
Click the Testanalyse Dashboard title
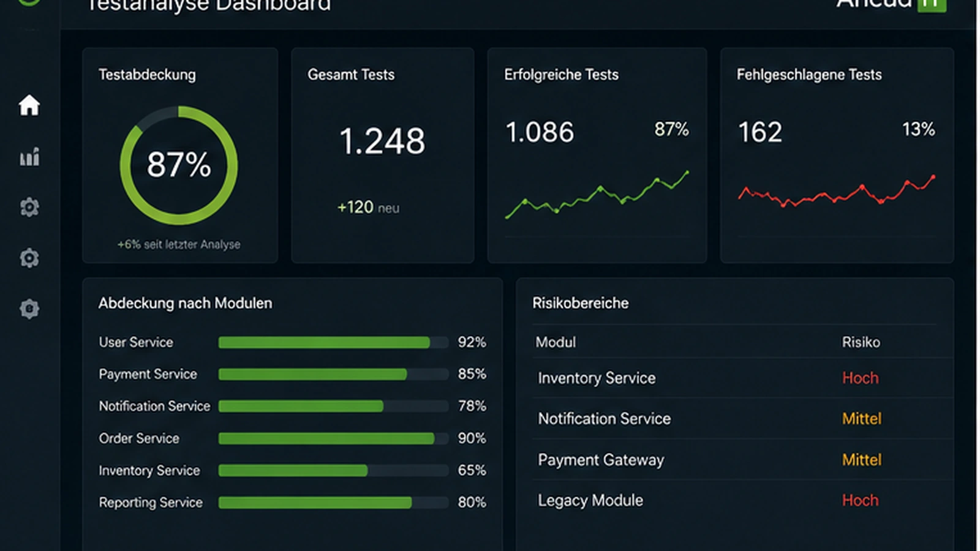208,6
